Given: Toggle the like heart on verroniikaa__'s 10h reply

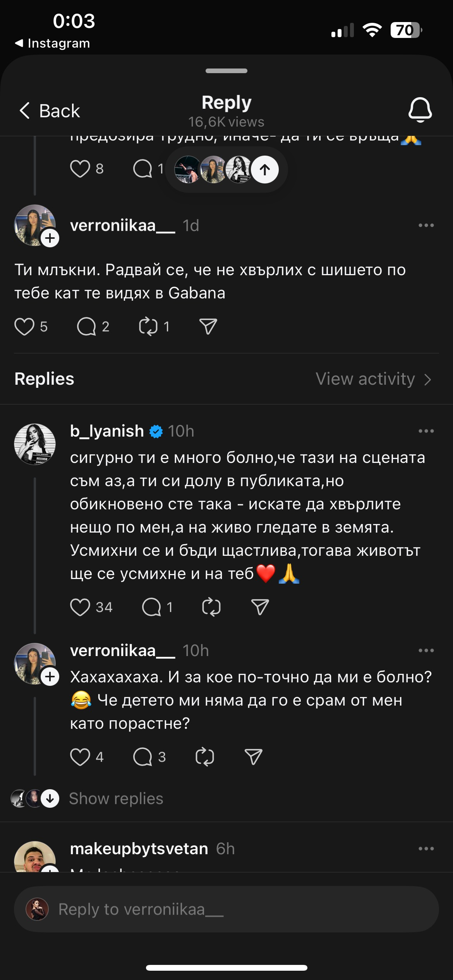Looking at the screenshot, I should coord(80,757).
